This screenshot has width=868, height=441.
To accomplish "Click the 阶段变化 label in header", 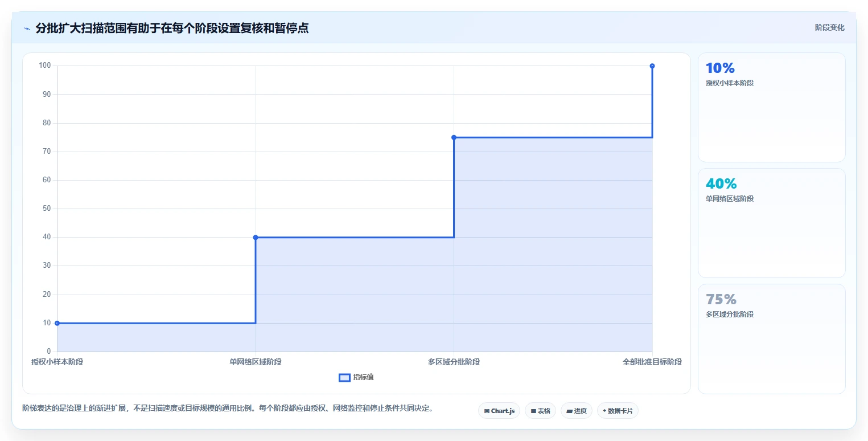I will (x=829, y=27).
